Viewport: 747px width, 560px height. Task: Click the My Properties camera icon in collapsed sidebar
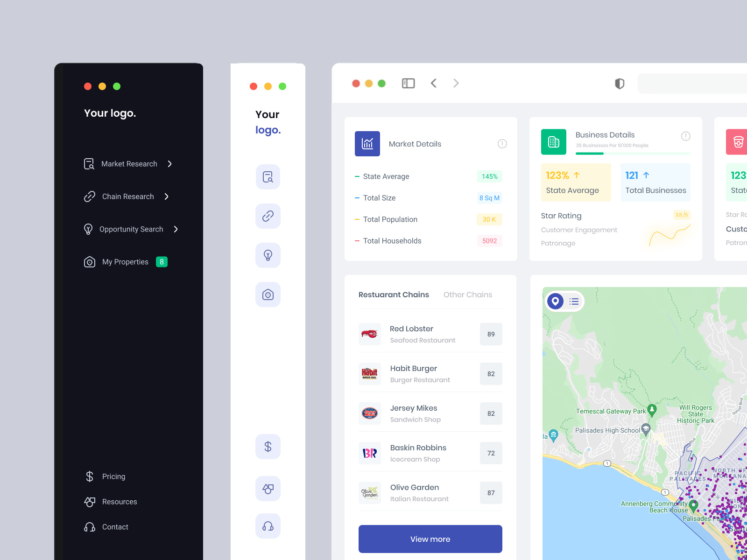tap(268, 294)
